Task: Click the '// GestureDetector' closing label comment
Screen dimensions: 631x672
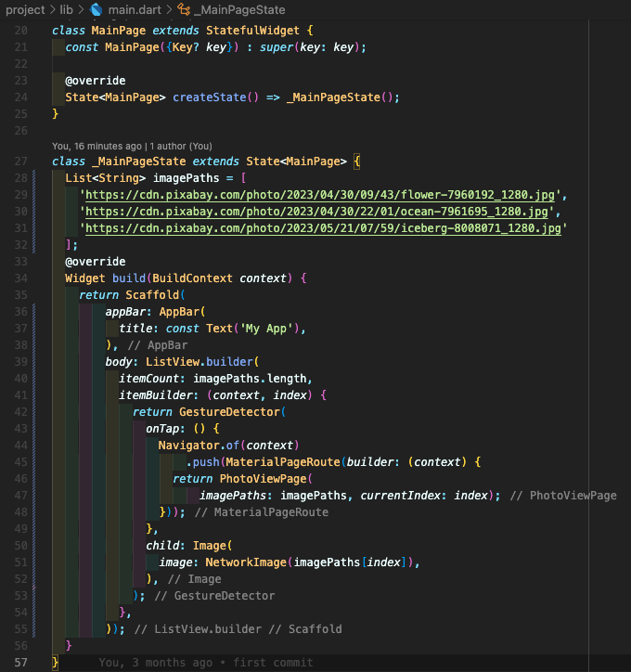Action: pos(214,596)
